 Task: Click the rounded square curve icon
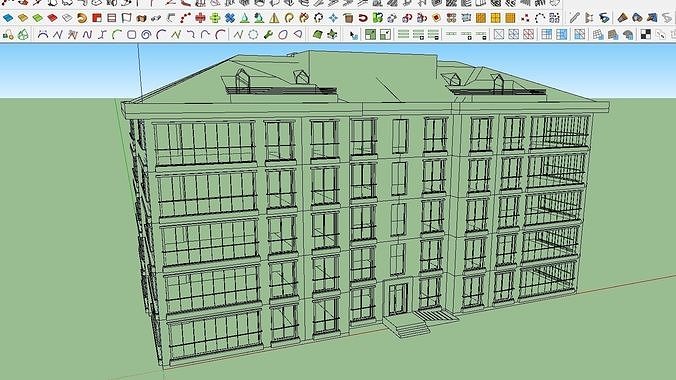pos(131,35)
